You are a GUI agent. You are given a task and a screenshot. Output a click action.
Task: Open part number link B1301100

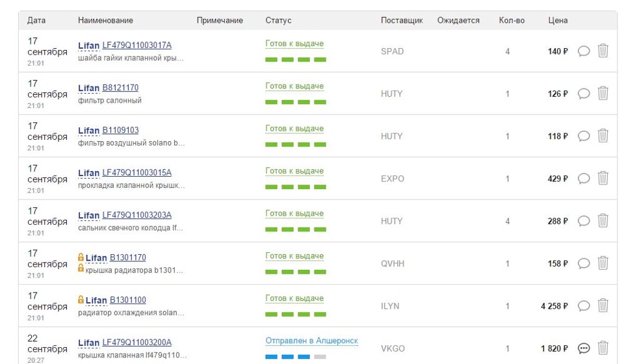tap(128, 300)
